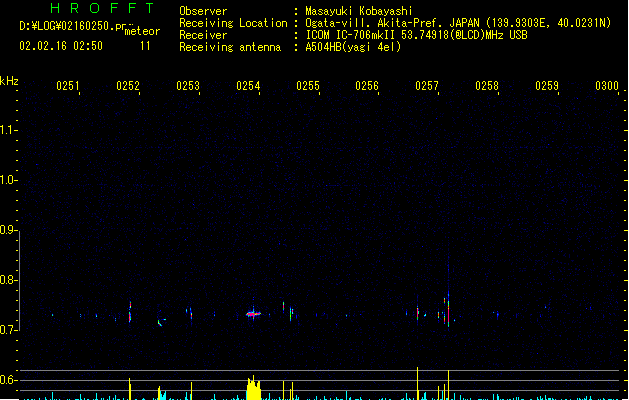Click the 0259 time axis marker
Viewport: 629px width, 400px height.
tap(547, 86)
